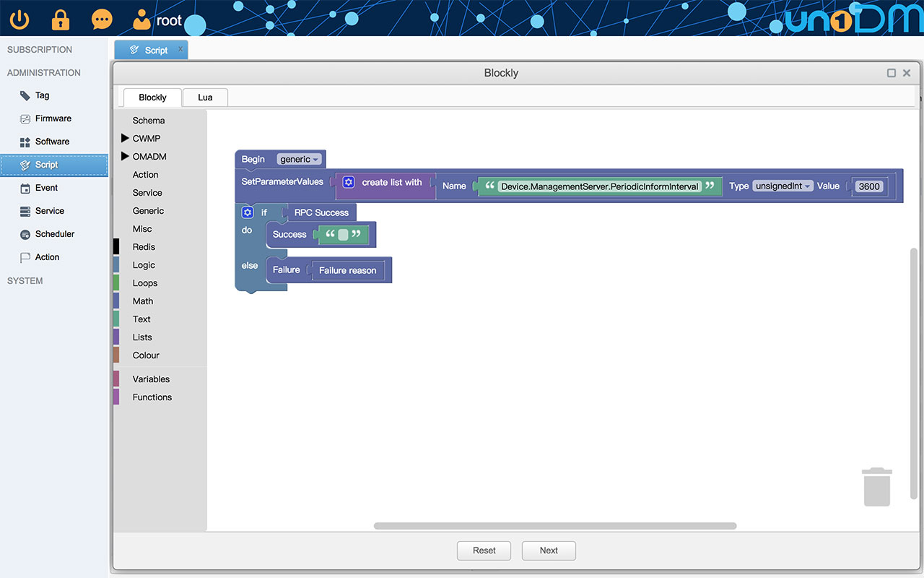Click the horizontal workspace scrollbar
The width and height of the screenshot is (924, 578).
pyautogui.click(x=554, y=526)
